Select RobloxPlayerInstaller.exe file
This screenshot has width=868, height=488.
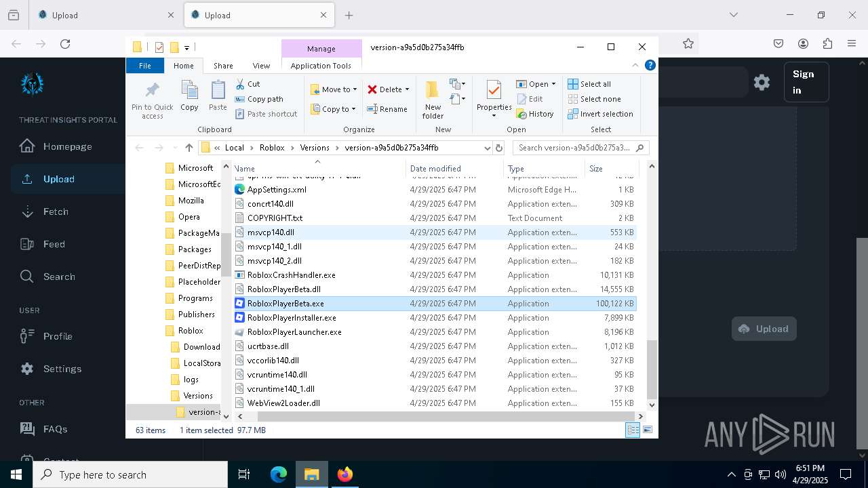434,318
